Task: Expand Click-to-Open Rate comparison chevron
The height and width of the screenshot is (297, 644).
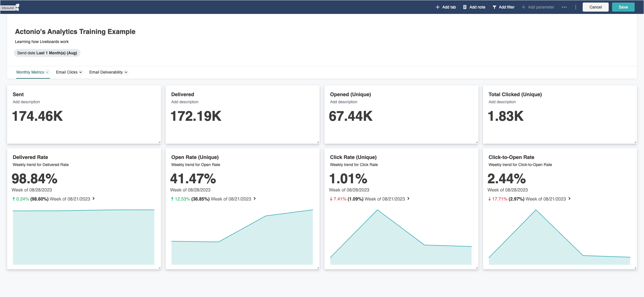Action: tap(569, 199)
